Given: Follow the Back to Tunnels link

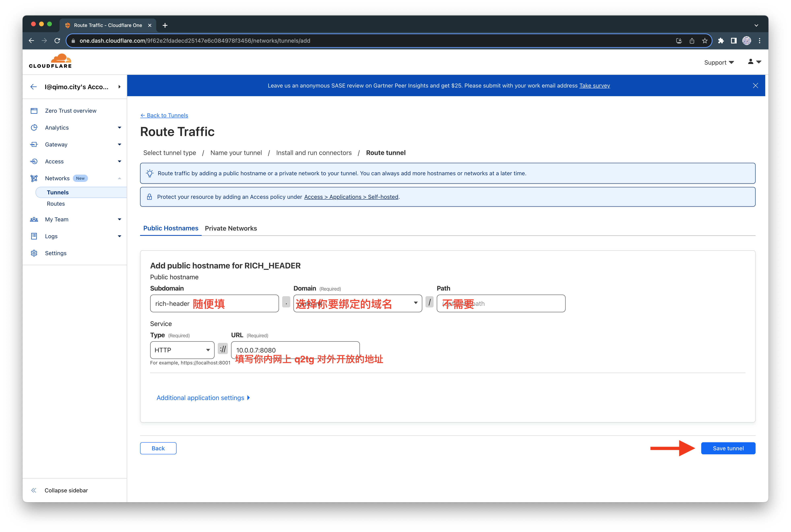Looking at the screenshot, I should tap(164, 115).
